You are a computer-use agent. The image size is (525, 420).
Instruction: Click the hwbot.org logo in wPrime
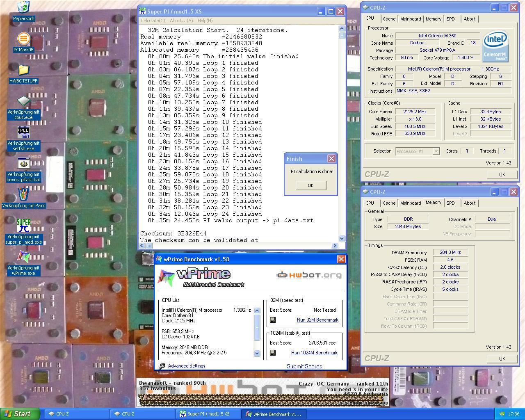(309, 275)
